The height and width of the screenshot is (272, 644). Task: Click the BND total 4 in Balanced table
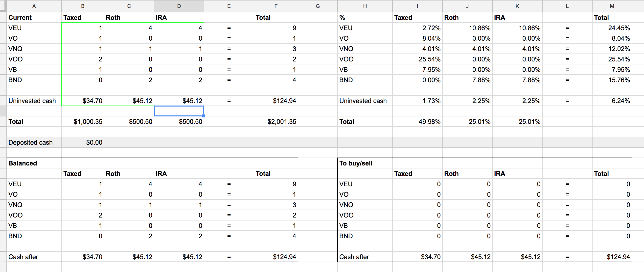[x=276, y=236]
